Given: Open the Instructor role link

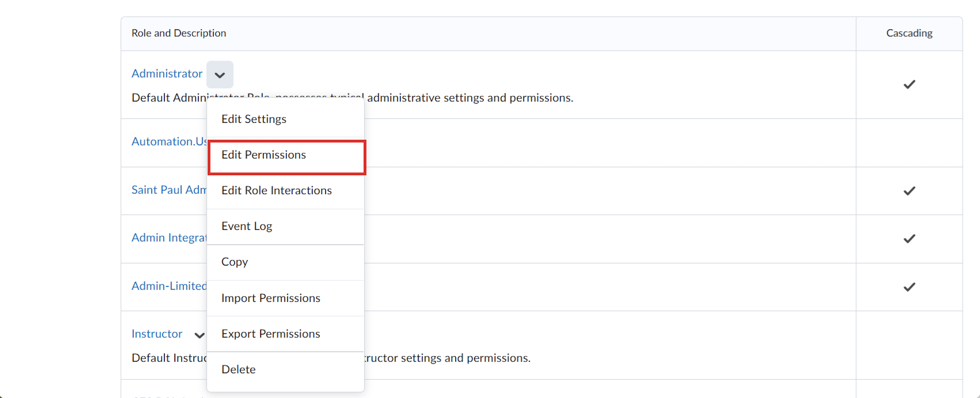Looking at the screenshot, I should click(157, 334).
